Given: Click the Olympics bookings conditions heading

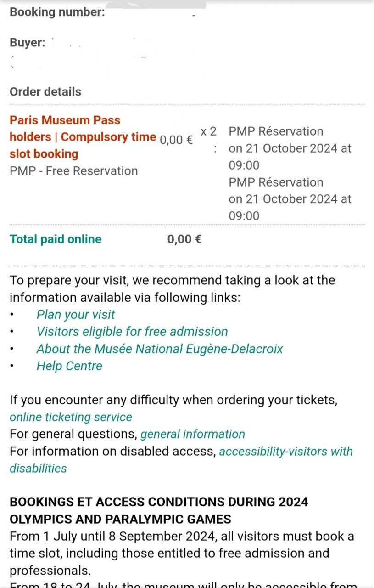Looking at the screenshot, I should (x=159, y=510).
